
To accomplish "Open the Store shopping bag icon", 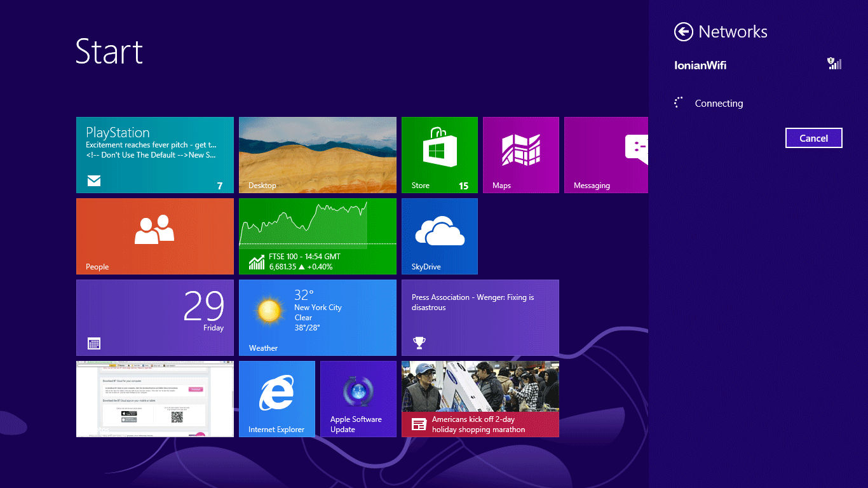I will tap(440, 147).
